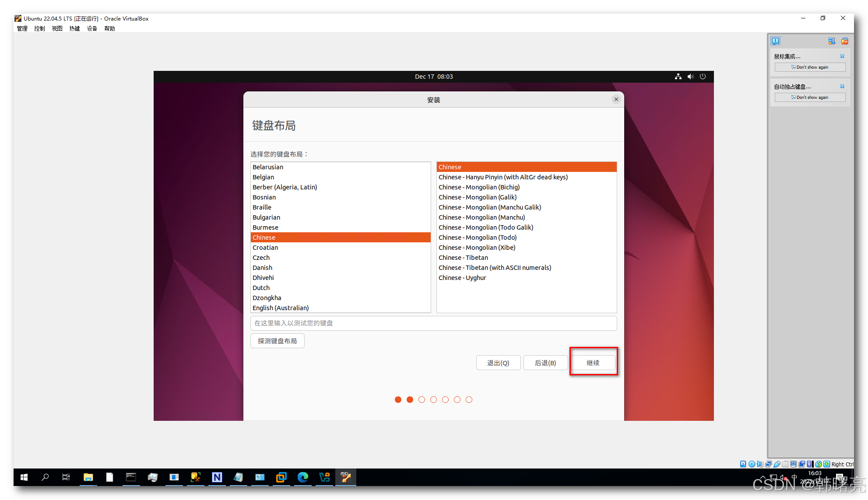Click the network adapter icon in VirtualBox status bar
The height and width of the screenshot is (500, 868).
pyautogui.click(x=768, y=464)
